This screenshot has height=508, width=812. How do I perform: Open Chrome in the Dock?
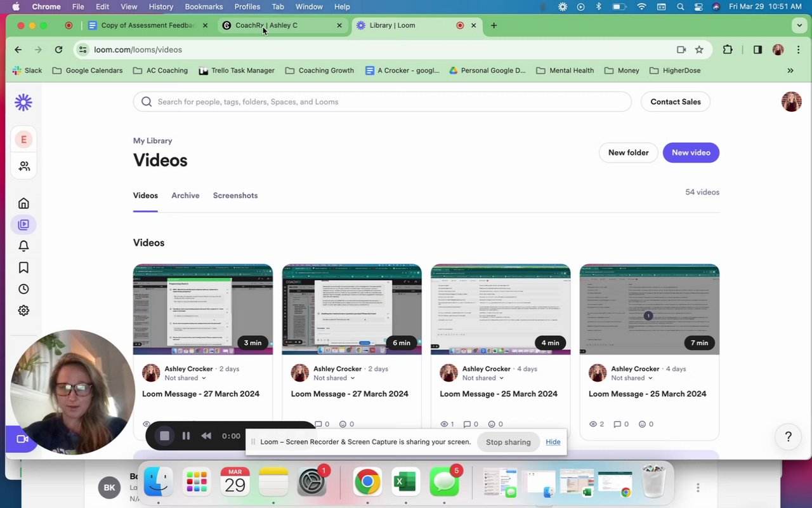367,483
